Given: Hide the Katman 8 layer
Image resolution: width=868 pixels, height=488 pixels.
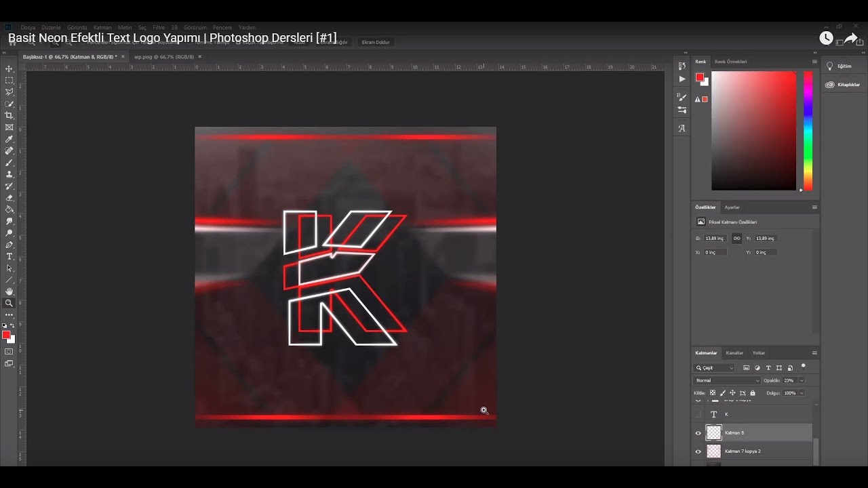Looking at the screenshot, I should point(698,433).
